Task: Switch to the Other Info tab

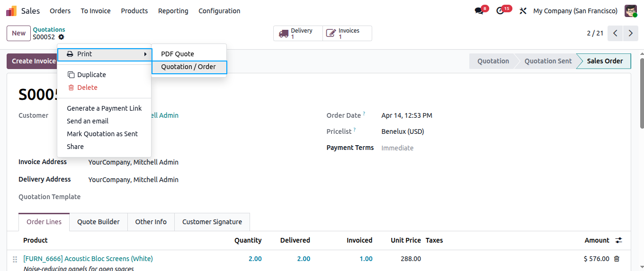Action: point(151,222)
